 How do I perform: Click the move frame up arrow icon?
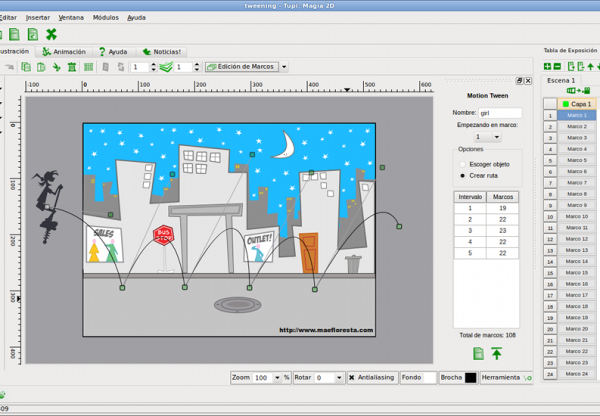tap(590, 67)
